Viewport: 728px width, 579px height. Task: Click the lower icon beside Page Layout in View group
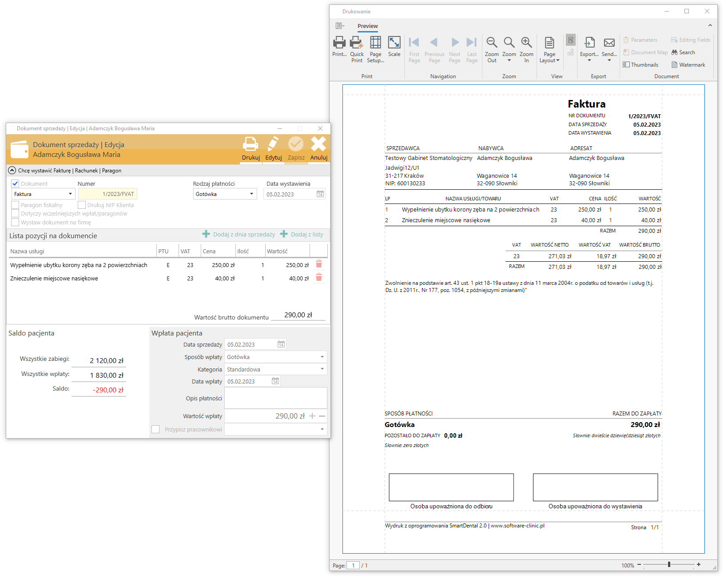coord(571,52)
